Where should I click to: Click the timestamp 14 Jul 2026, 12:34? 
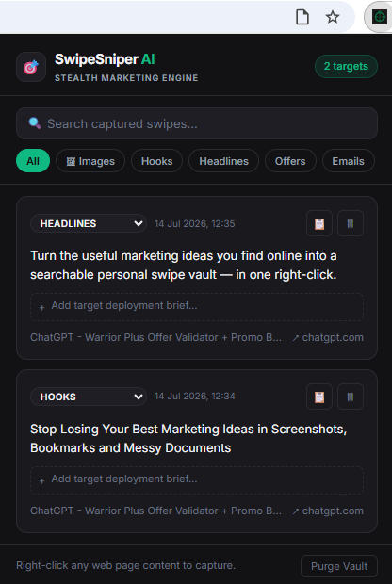click(194, 397)
